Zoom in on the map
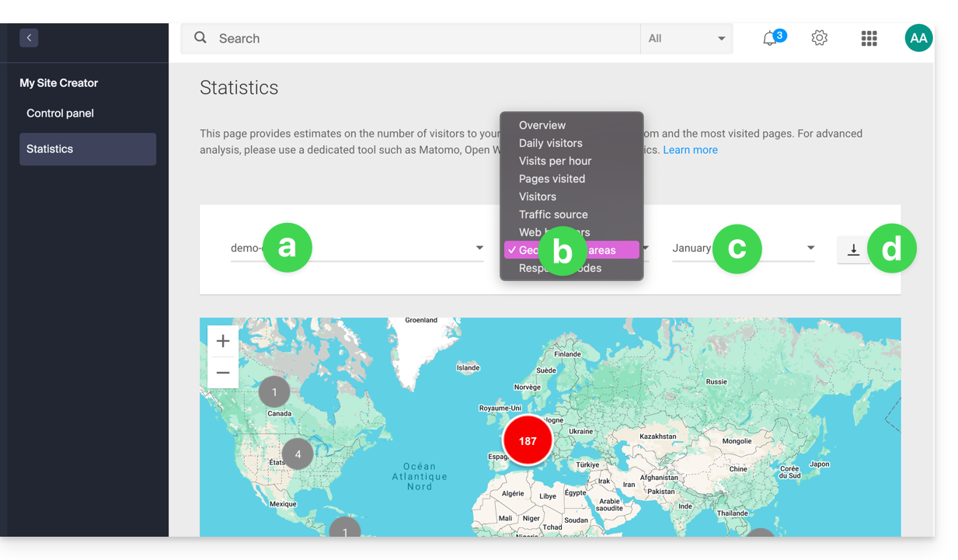 click(223, 341)
